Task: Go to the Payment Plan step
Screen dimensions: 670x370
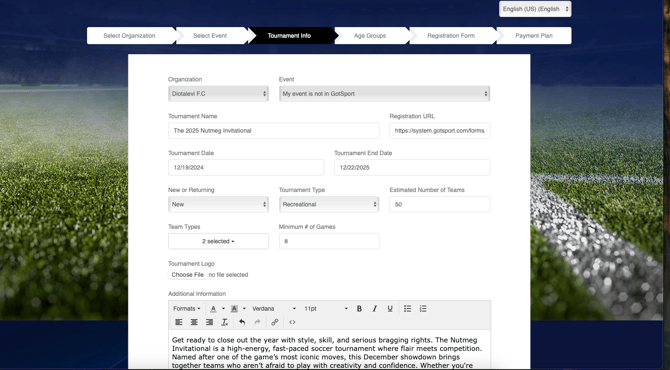Action: point(534,35)
